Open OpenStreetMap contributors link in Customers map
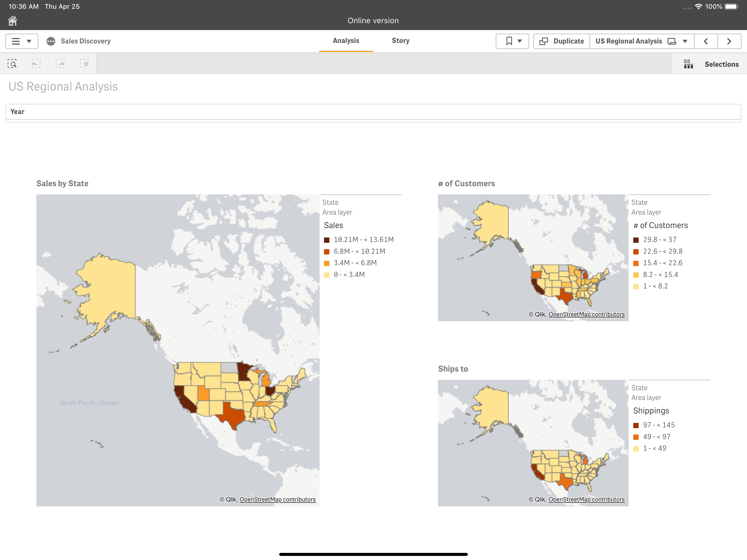This screenshot has height=560, width=747. pyautogui.click(x=586, y=314)
